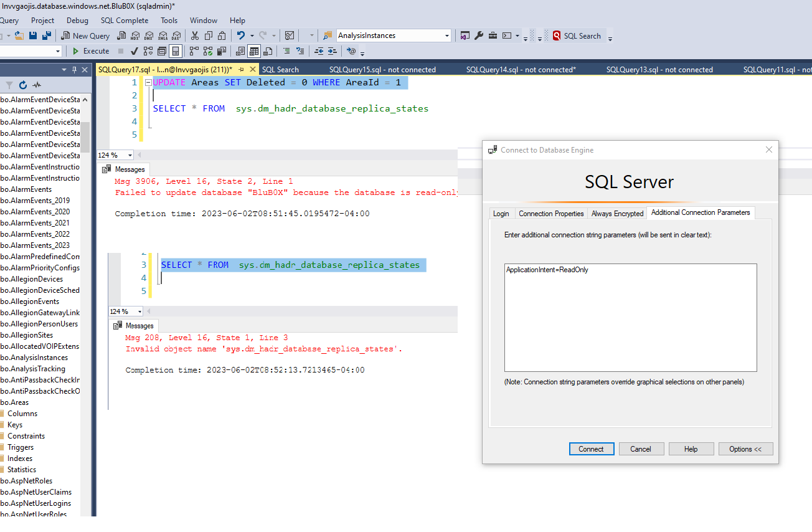Viewport: 812px width, 532px height.
Task: Click the Options << button
Action: point(745,449)
